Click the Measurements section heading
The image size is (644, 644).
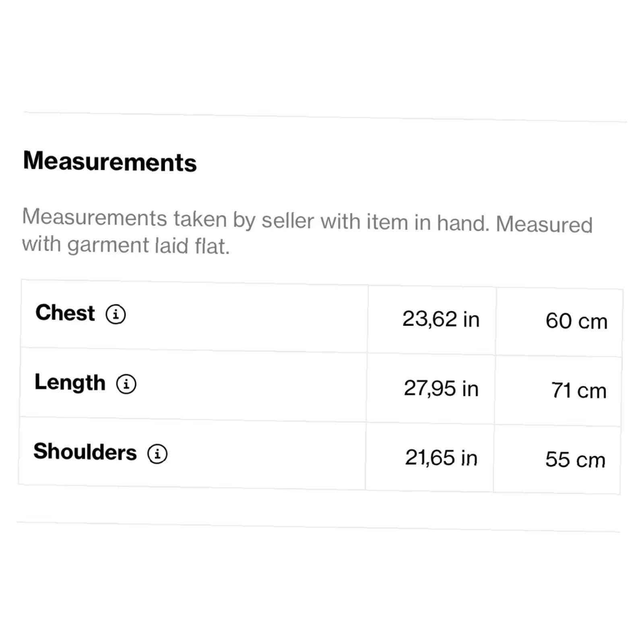(110, 161)
